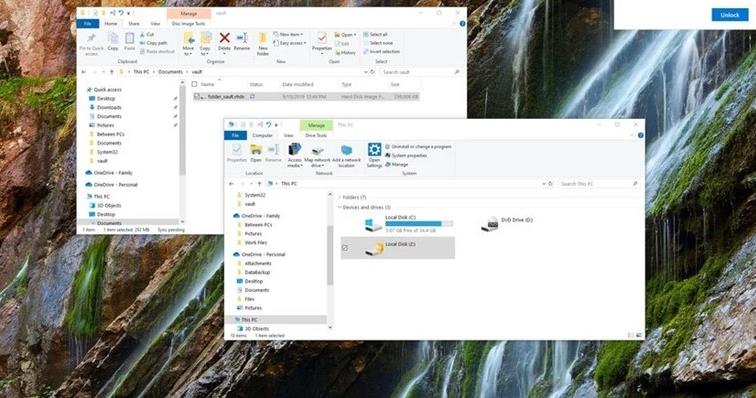Click the Open Settings gear icon
Screen dimensions: 756x398
374,155
